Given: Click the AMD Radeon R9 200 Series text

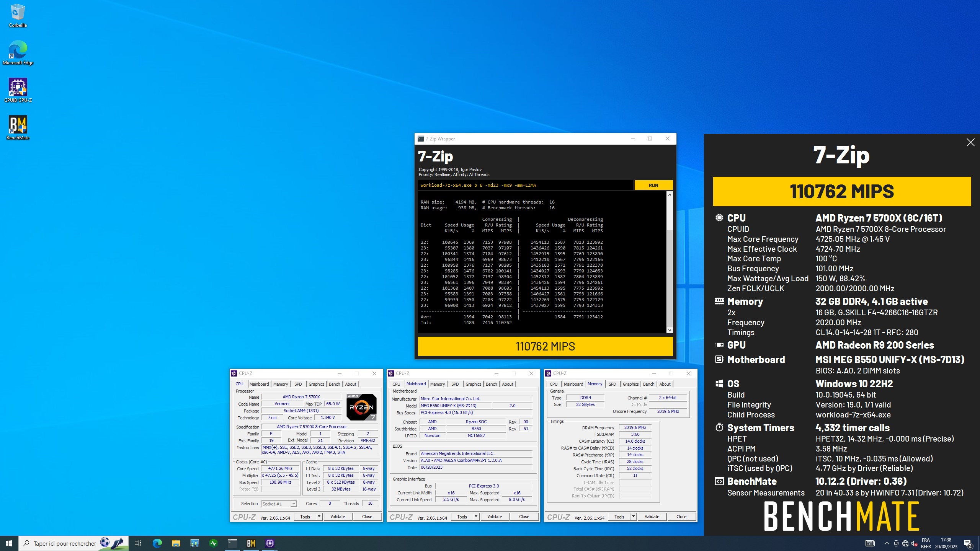Looking at the screenshot, I should [x=875, y=345].
